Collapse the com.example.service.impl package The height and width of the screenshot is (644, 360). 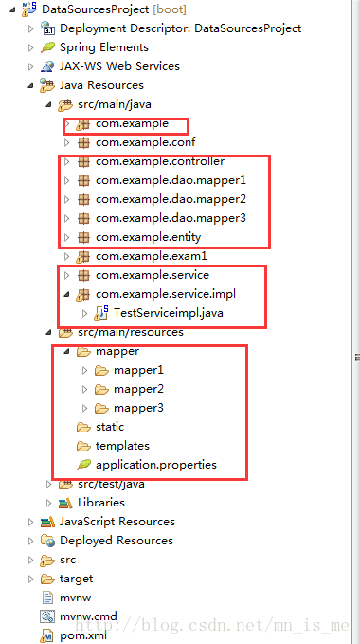point(67,294)
